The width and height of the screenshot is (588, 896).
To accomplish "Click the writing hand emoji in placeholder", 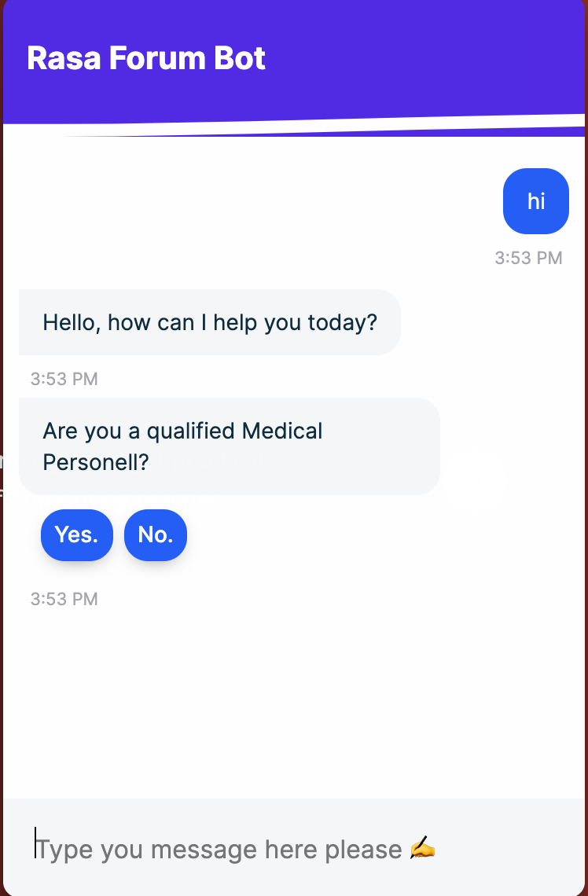I will click(422, 849).
